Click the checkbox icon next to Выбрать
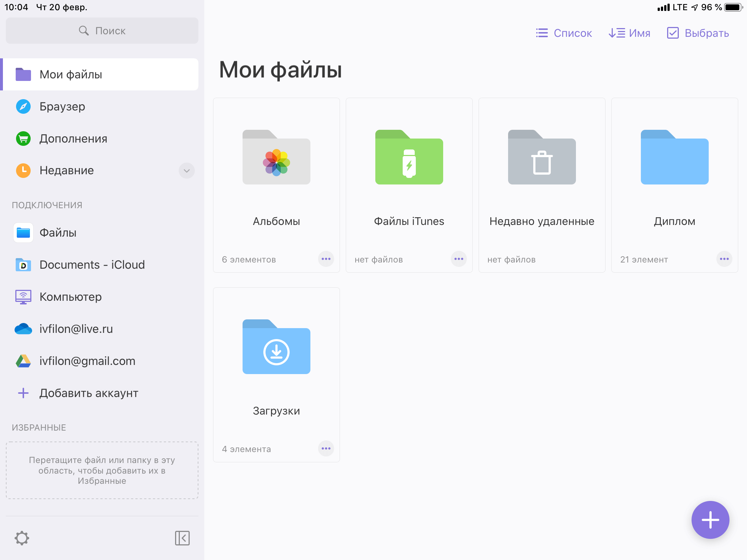This screenshot has width=747, height=560. tap(673, 33)
